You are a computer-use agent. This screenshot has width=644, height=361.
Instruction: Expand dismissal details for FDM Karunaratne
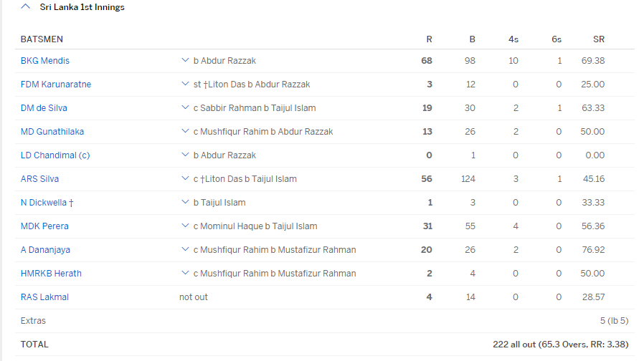185,84
